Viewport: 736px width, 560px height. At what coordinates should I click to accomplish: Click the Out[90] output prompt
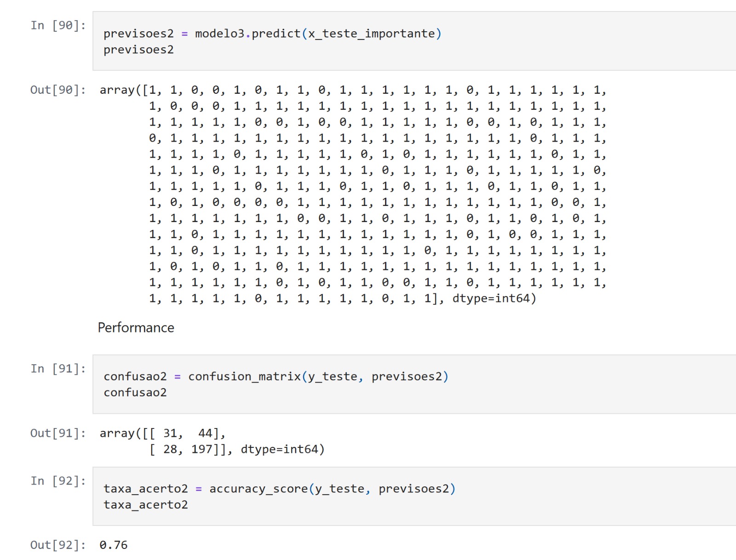tap(58, 90)
